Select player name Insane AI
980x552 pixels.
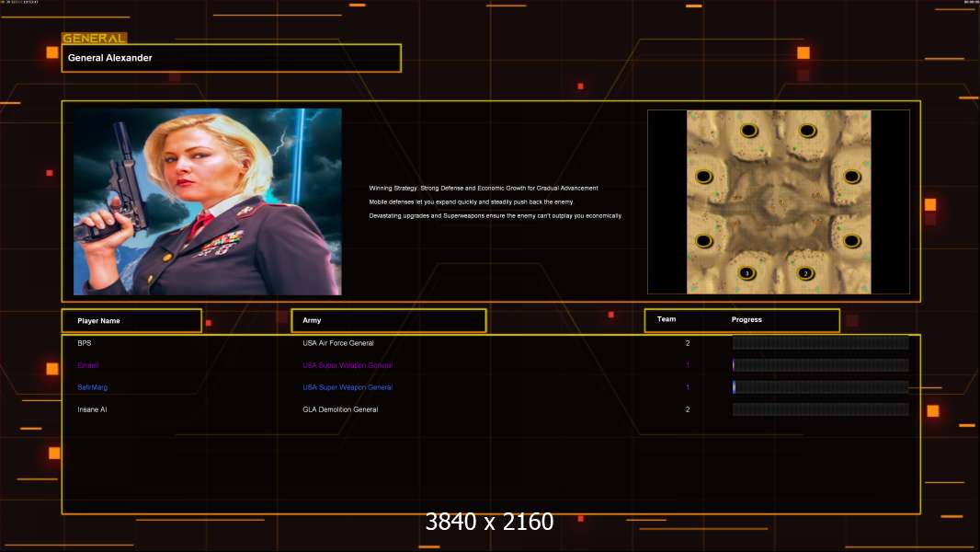[x=92, y=409]
